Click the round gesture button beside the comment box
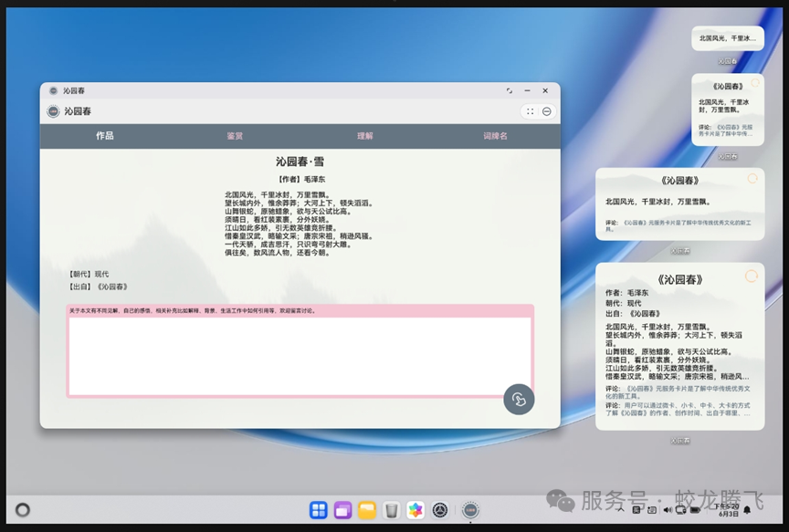Viewport: 789px width, 532px height. (519, 400)
